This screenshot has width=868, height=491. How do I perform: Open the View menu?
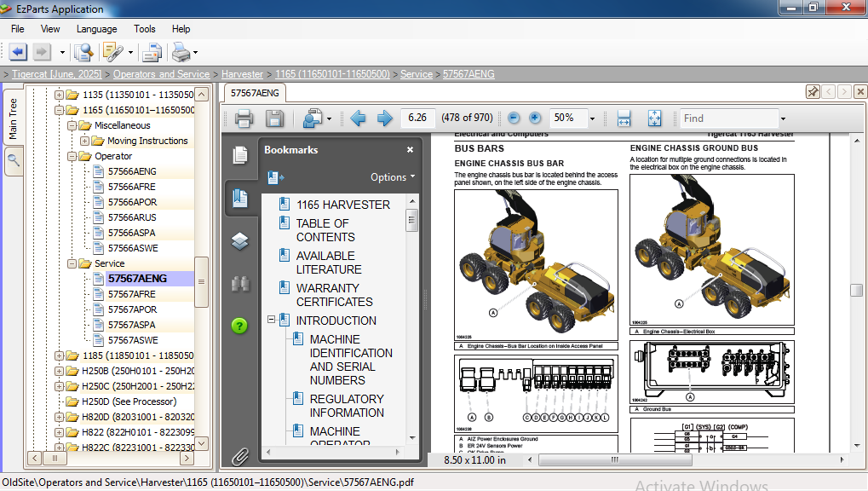(x=49, y=29)
